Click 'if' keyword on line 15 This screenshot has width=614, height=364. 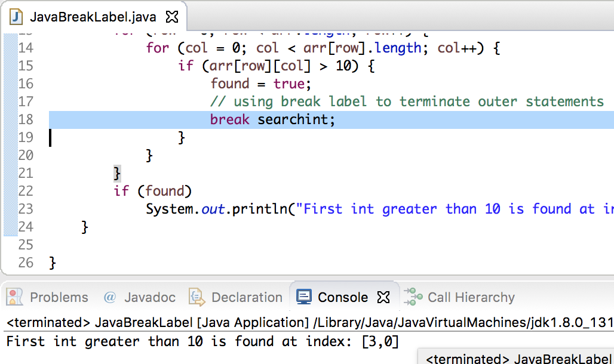pyautogui.click(x=186, y=66)
